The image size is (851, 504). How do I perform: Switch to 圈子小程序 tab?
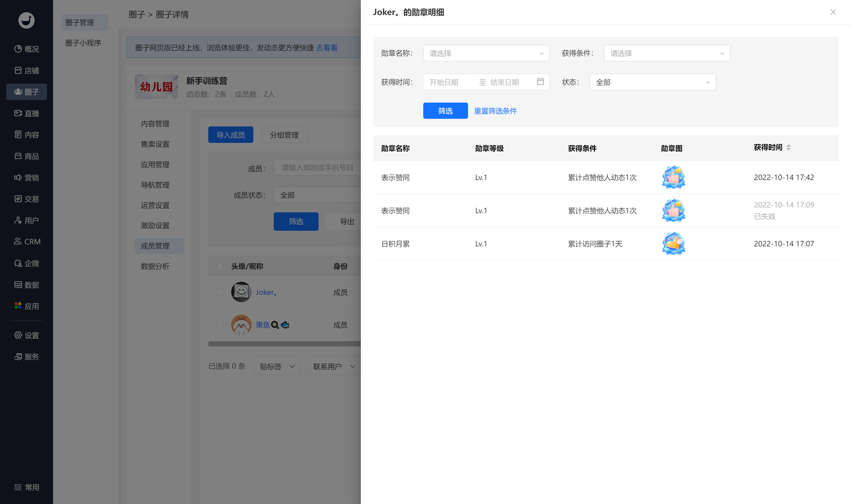point(83,43)
